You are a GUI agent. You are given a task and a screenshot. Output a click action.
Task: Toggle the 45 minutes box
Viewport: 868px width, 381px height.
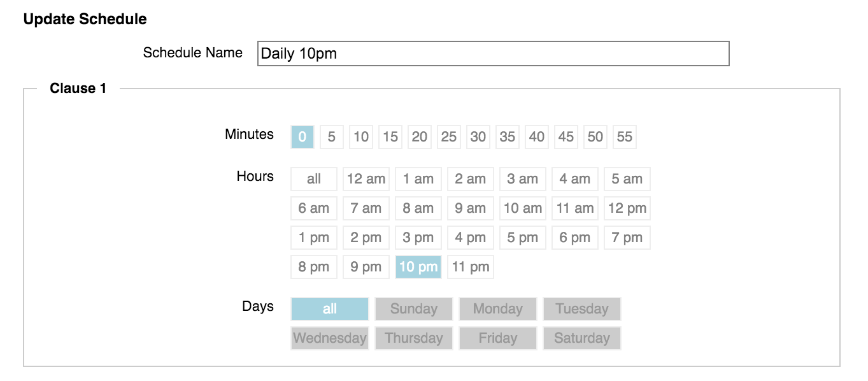(566, 137)
